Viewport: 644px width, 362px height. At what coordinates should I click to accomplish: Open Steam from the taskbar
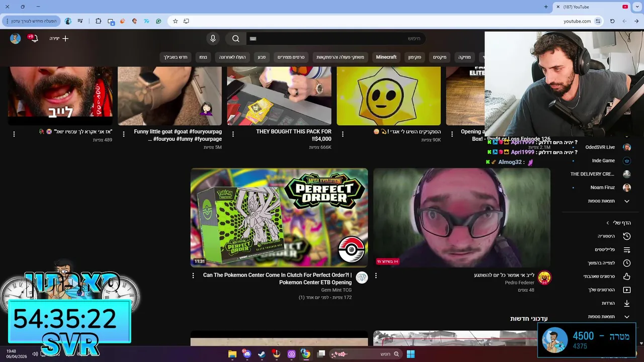(261, 354)
